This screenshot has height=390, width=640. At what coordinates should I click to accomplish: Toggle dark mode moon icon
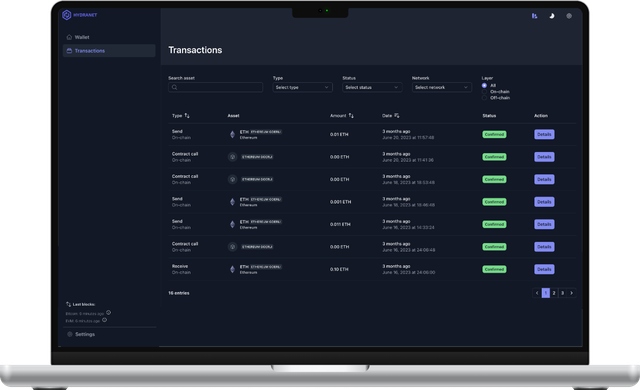[551, 16]
